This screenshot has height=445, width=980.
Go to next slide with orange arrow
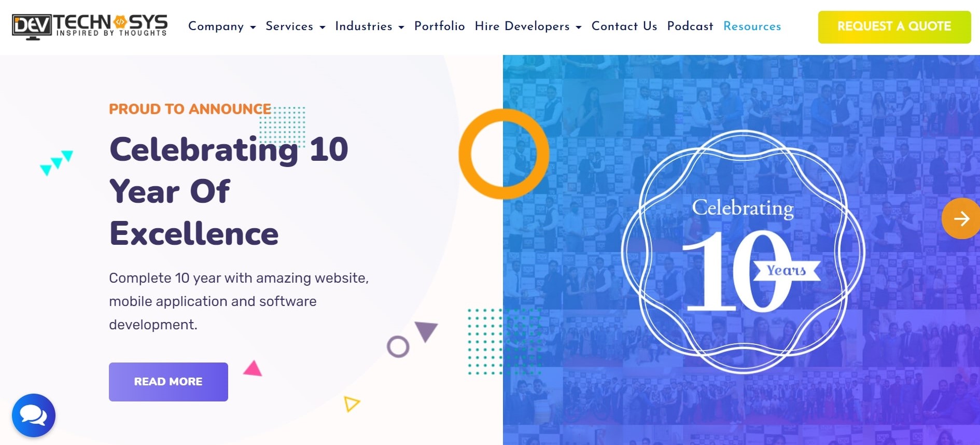point(961,218)
